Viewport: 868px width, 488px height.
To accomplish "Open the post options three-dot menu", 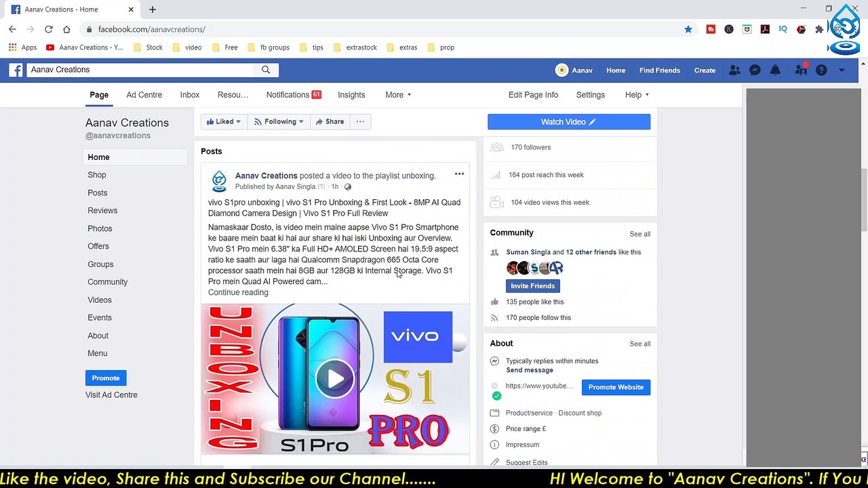I will click(459, 174).
